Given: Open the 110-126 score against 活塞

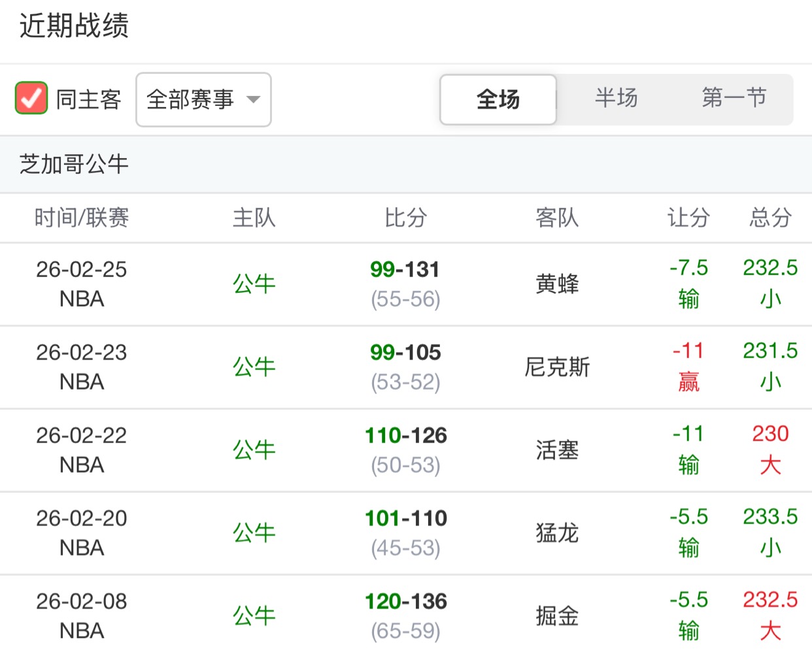Looking at the screenshot, I should (x=405, y=435).
